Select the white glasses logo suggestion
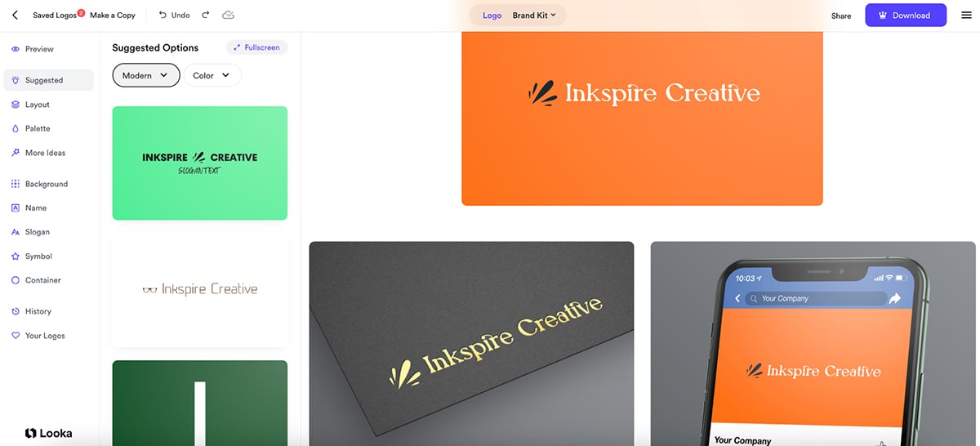 [200, 289]
